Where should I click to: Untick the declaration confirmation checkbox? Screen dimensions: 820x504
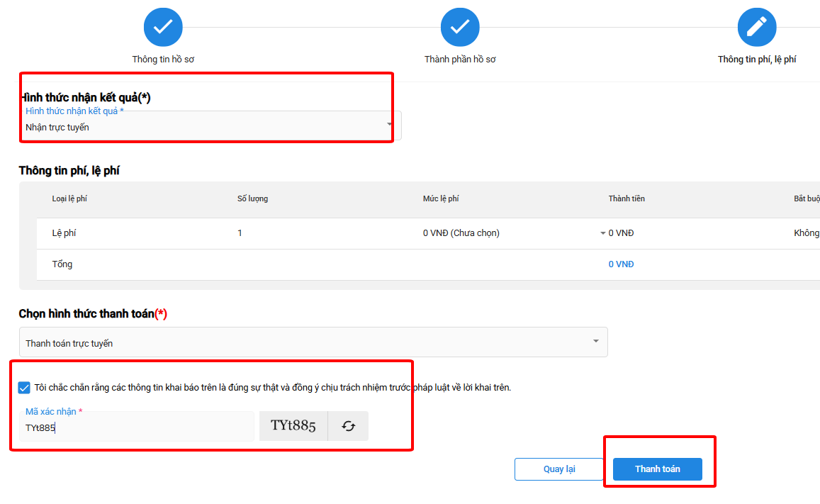[x=25, y=388]
